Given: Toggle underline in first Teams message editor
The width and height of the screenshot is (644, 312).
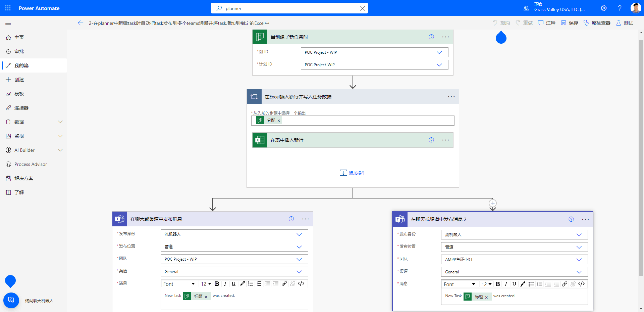Looking at the screenshot, I should [x=233, y=284].
